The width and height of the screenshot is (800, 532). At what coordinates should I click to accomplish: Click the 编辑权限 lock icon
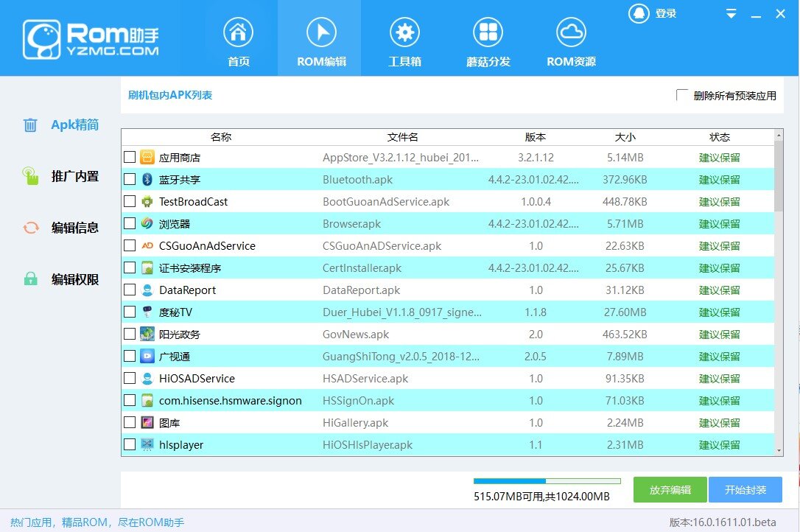coord(31,279)
